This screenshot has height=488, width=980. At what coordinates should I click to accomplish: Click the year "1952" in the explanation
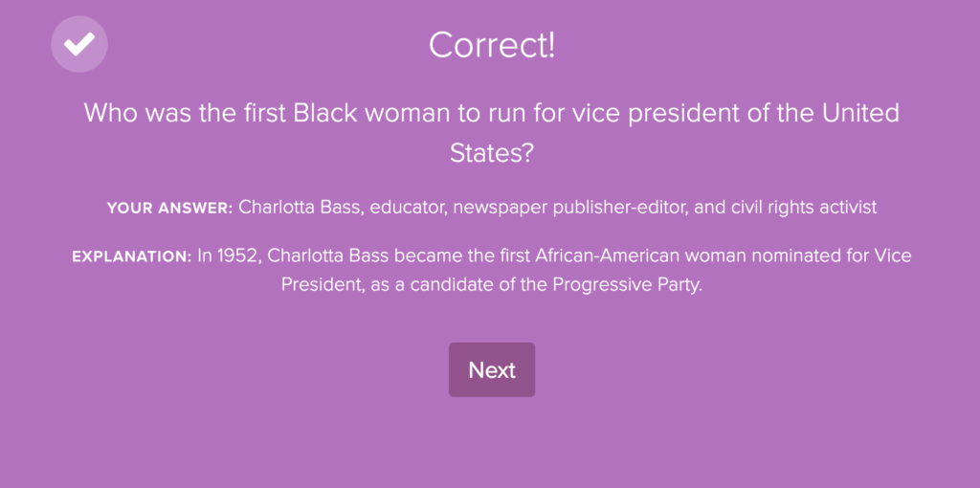coord(237,255)
